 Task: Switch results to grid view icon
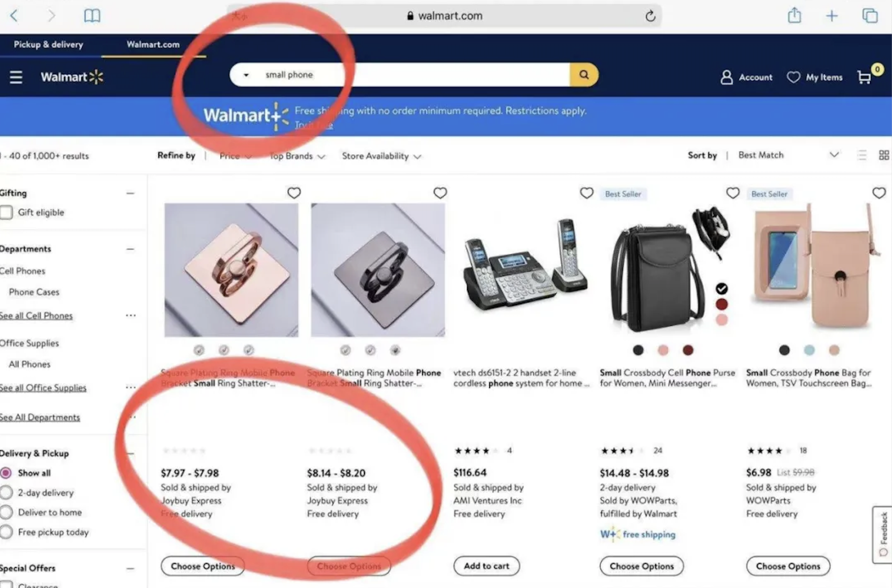[x=884, y=155]
